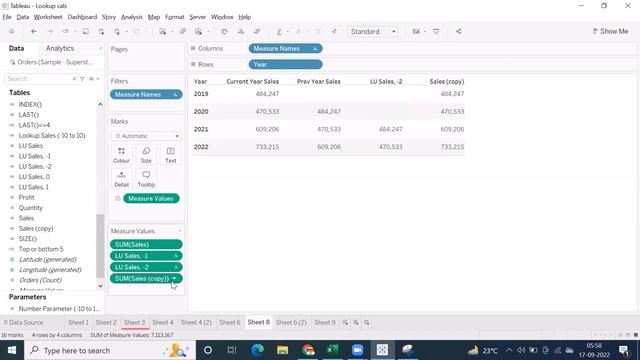Click the Detail button on Marks card
This screenshot has height=360, width=640.
(x=121, y=179)
